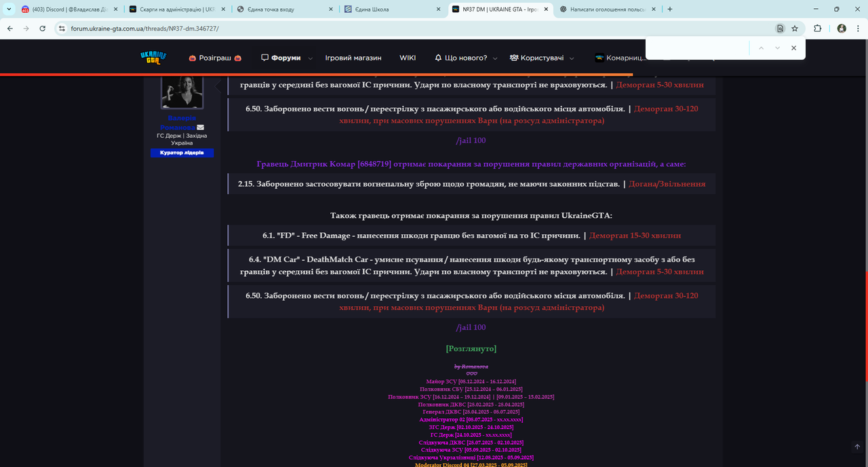The image size is (868, 467).
Task: Click the Майор ЗСУ signature line
Action: 471,381
